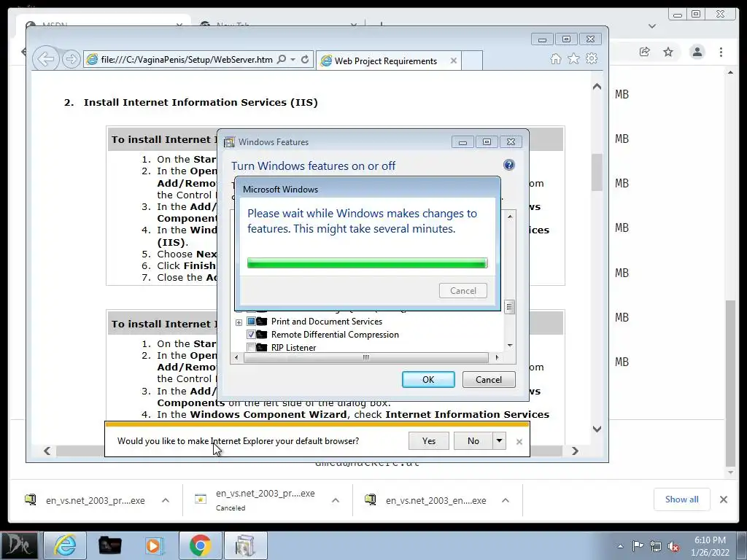
Task: Click the search magnifier in IE address bar
Action: point(282,60)
